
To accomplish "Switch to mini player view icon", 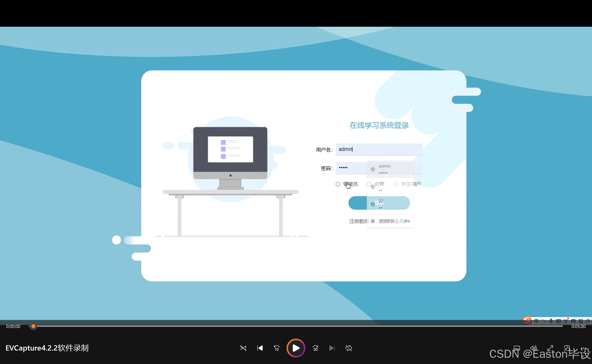I will 567,348.
